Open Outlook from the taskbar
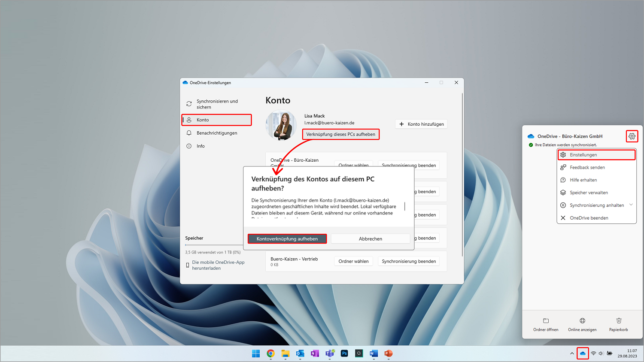Screen dimensions: 644x362 pyautogui.click(x=300, y=353)
